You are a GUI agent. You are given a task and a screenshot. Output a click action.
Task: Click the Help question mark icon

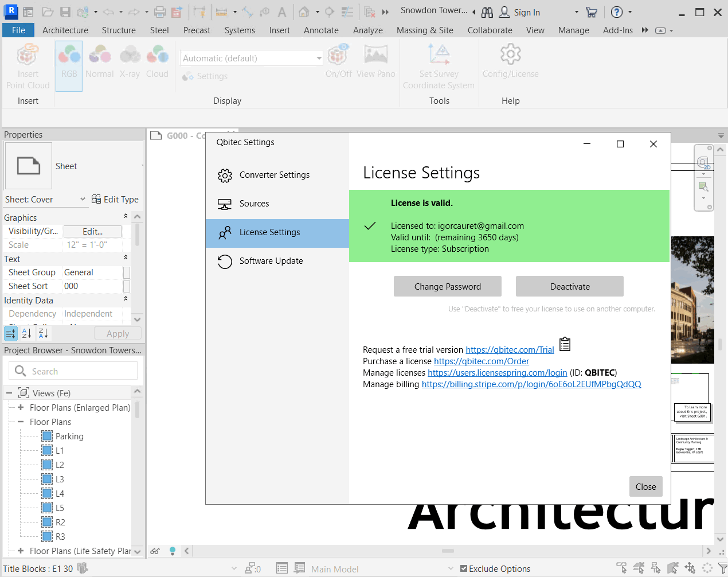[x=617, y=12]
